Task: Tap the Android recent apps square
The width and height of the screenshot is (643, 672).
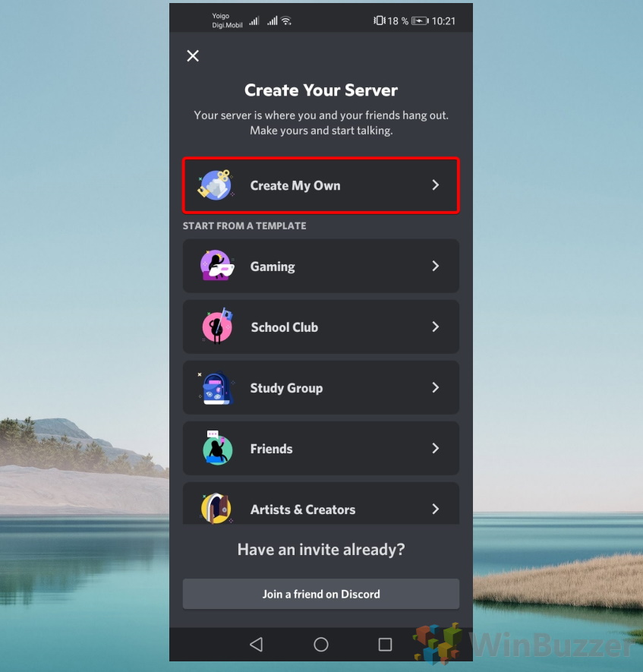Action: click(x=385, y=644)
